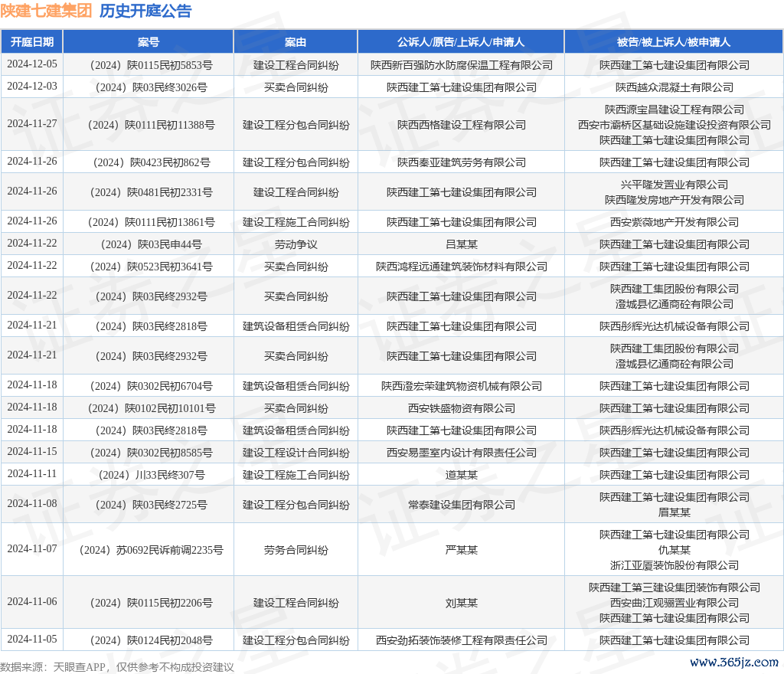The width and height of the screenshot is (784, 674).
Task: Click defendant 兴平隆发置业有限公司
Action: click(675, 185)
